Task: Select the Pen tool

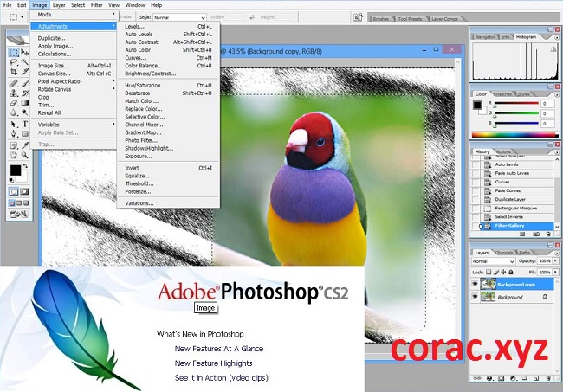Action: click(14, 134)
